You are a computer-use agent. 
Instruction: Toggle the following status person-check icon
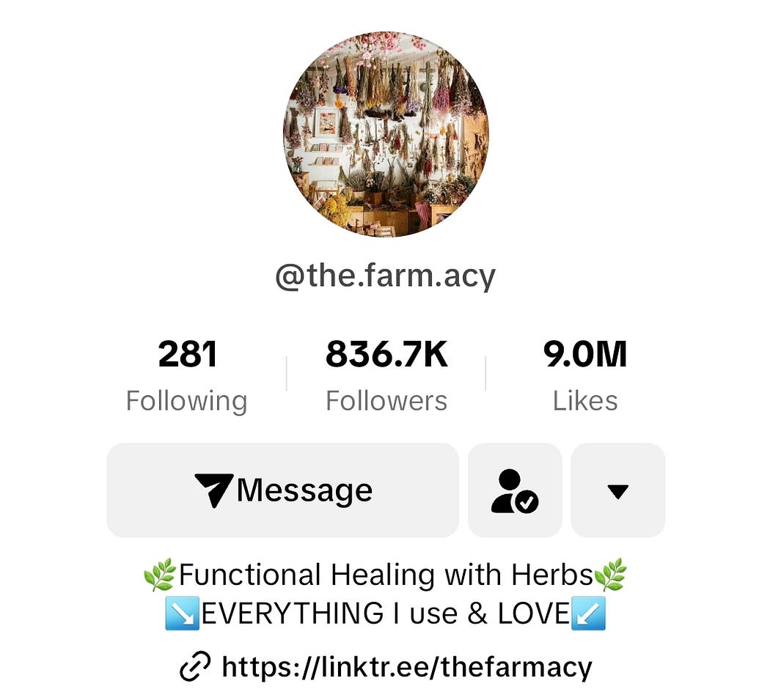[515, 490]
